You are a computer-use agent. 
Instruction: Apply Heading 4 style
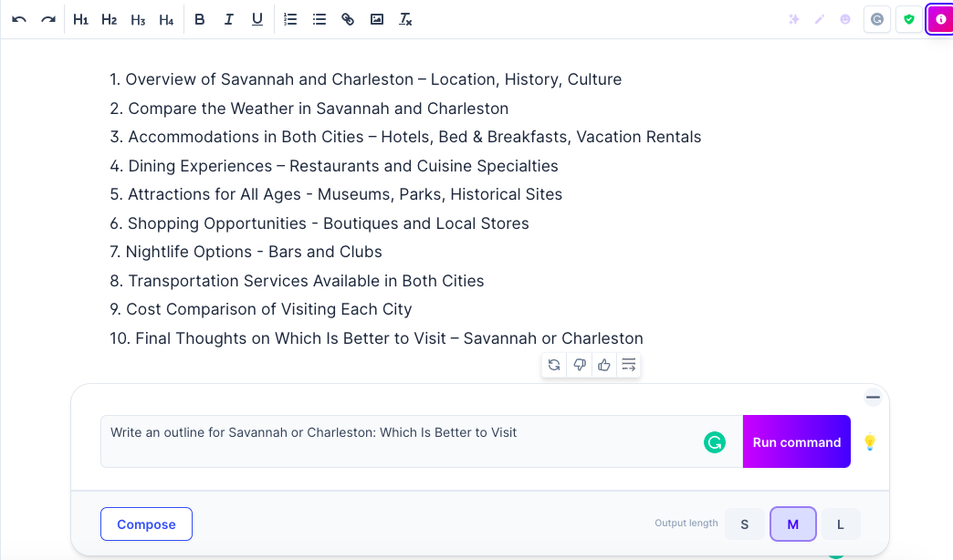(x=166, y=19)
